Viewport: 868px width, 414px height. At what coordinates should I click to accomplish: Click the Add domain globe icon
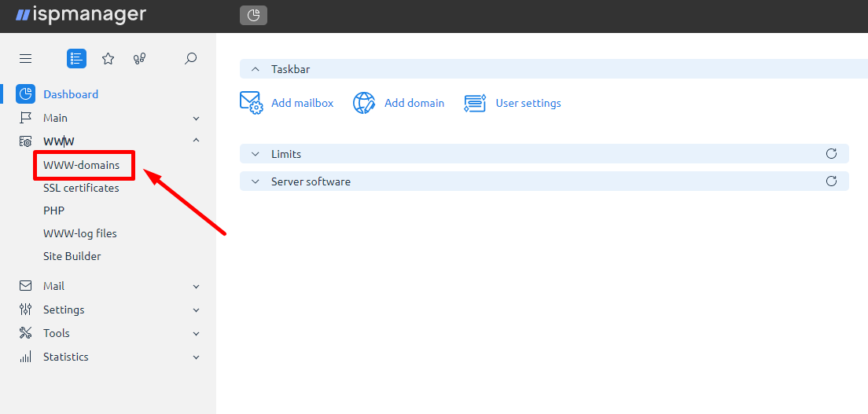point(364,103)
